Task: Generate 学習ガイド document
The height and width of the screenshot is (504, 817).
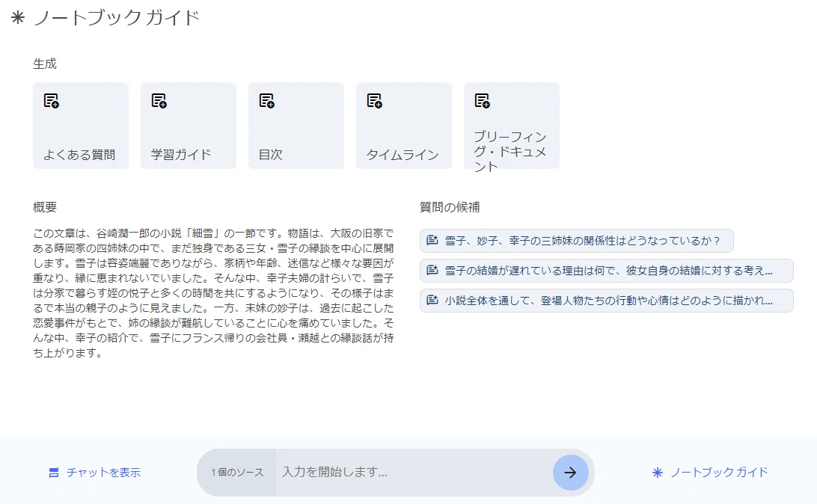Action: click(189, 126)
